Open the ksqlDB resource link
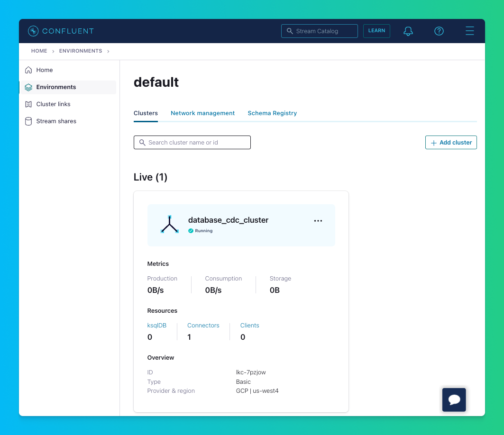This screenshot has height=435, width=504. (156, 326)
